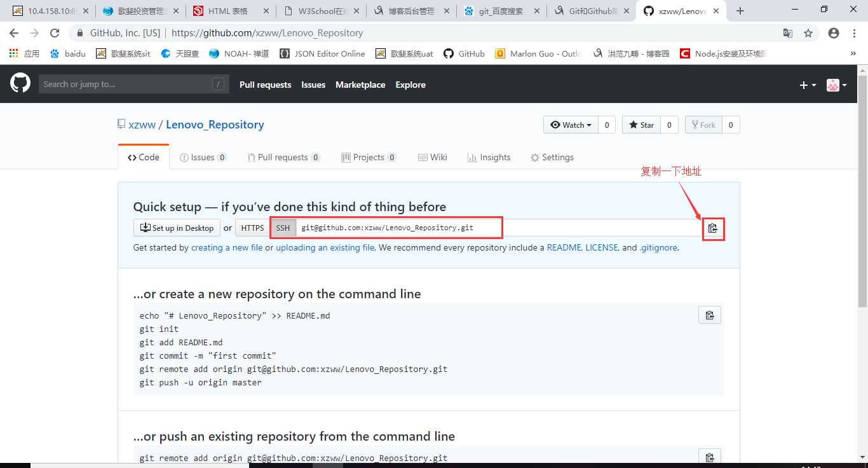Open the Insights tab
Screen dimensions: 868x468
(x=489, y=157)
